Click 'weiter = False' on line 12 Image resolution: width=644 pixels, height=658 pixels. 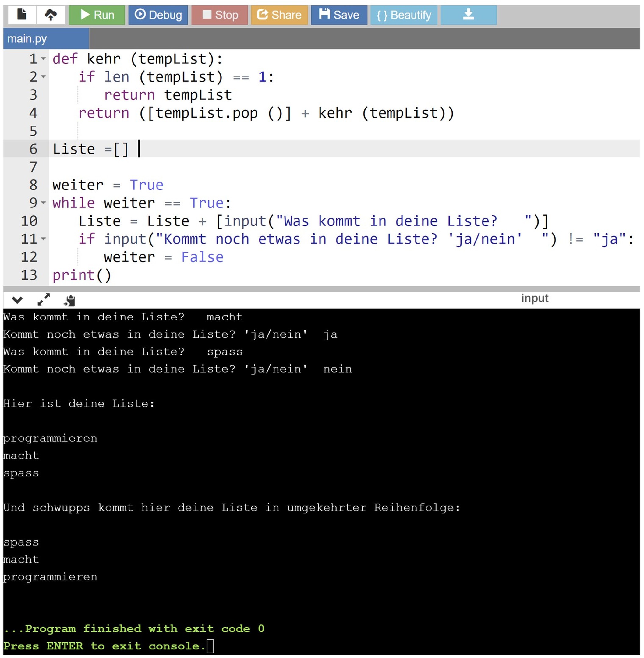[x=164, y=257]
